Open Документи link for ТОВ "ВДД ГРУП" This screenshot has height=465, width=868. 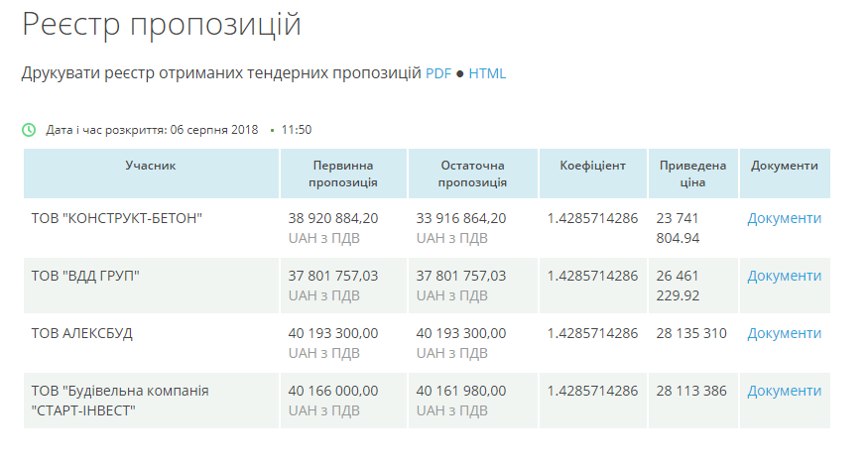tap(784, 277)
